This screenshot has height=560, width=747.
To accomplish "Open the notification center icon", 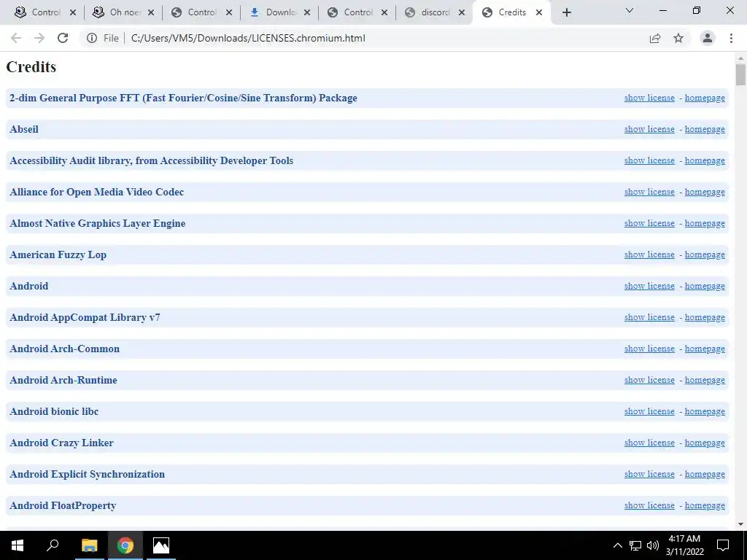I will point(723,545).
